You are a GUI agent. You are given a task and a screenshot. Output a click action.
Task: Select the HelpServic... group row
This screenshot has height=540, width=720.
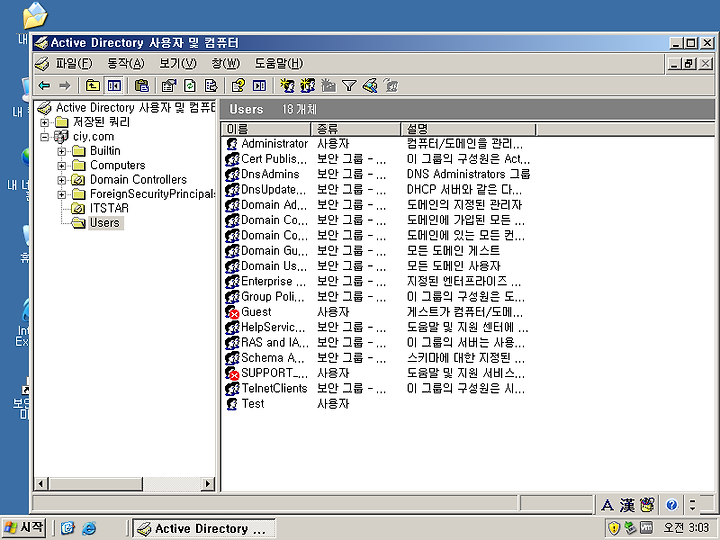click(x=377, y=327)
